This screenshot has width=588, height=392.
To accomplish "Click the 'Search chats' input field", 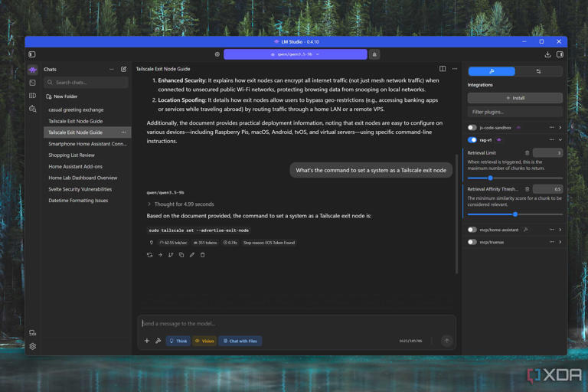I will (86, 82).
